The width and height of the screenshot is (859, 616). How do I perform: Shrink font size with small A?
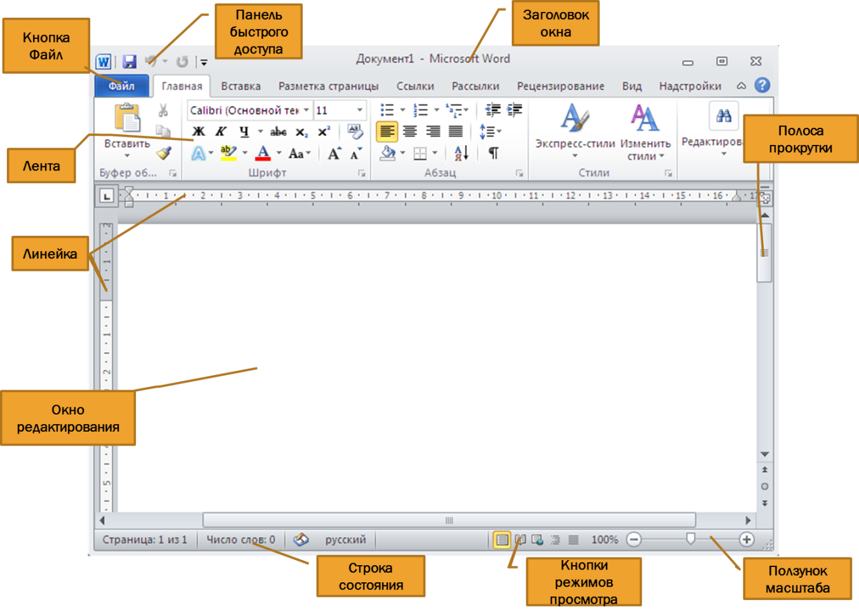(356, 153)
